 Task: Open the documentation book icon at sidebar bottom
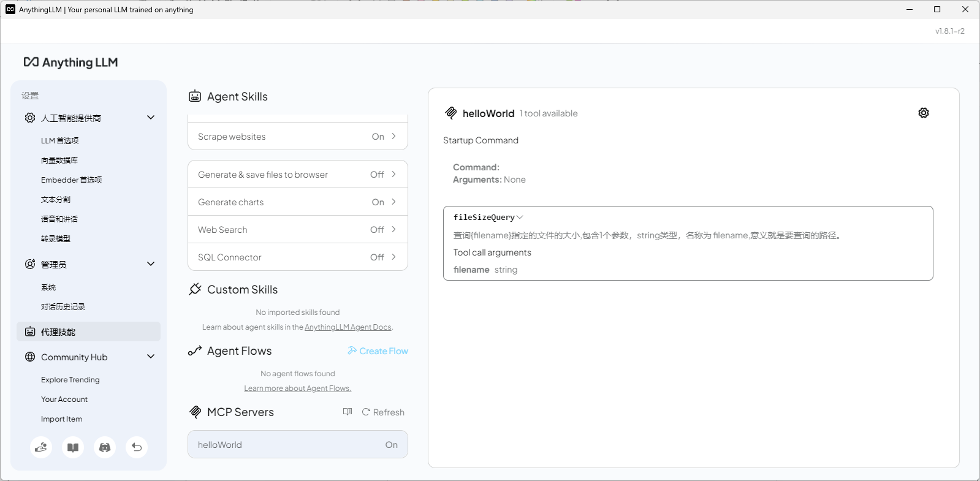[x=73, y=447]
